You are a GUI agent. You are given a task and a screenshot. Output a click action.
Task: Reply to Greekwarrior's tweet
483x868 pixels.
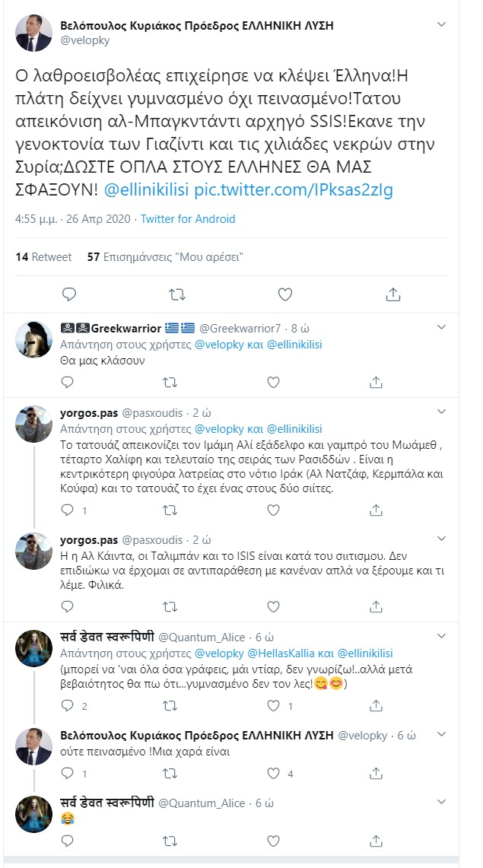click(66, 383)
